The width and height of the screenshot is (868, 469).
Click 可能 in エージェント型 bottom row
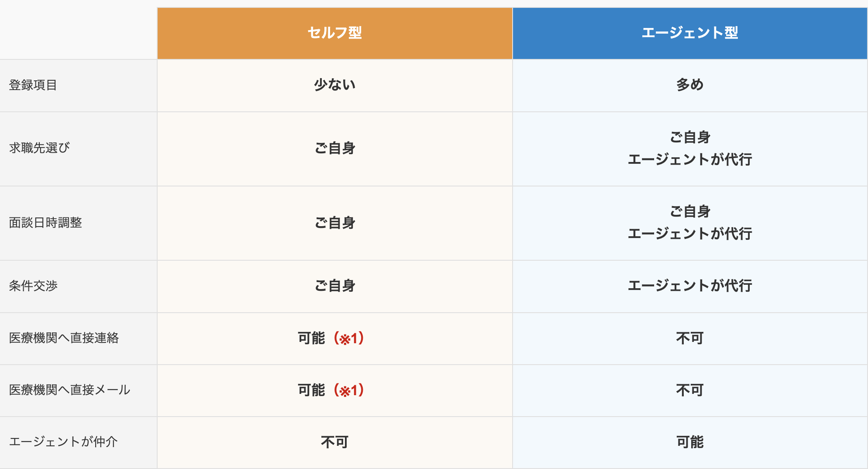tap(690, 442)
